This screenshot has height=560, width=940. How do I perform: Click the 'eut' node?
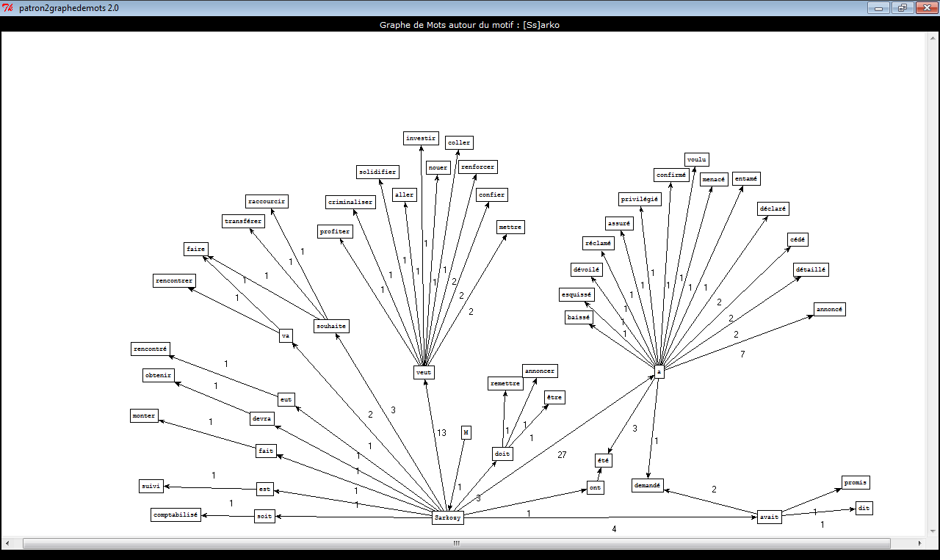coord(286,399)
